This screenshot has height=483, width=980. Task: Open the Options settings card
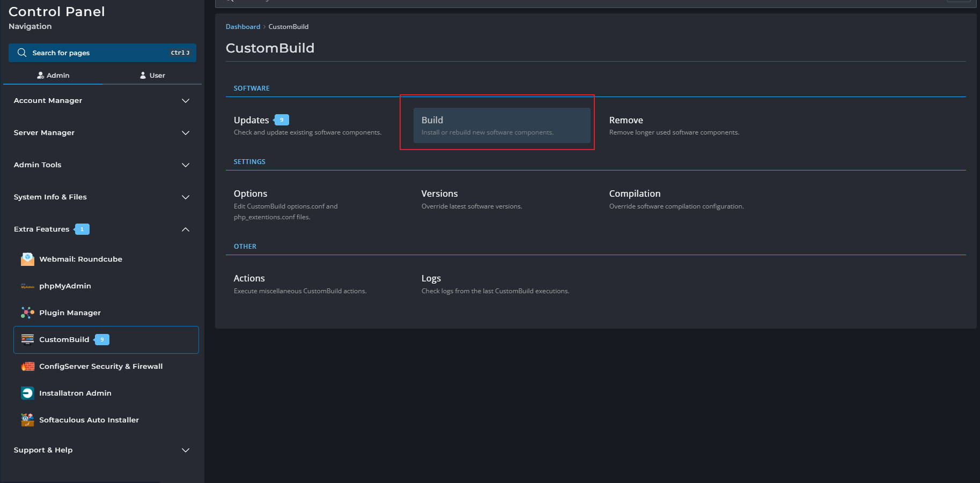click(x=314, y=204)
